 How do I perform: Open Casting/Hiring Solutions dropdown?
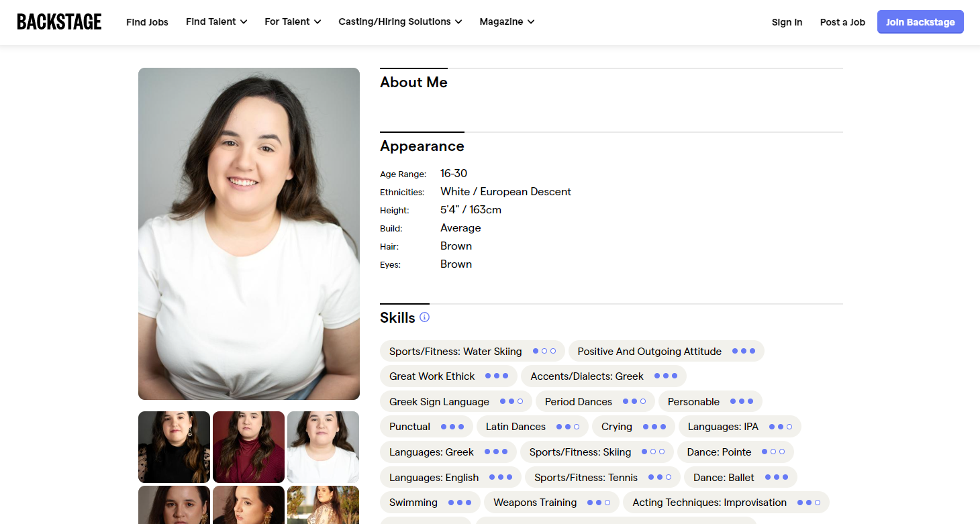tap(400, 22)
